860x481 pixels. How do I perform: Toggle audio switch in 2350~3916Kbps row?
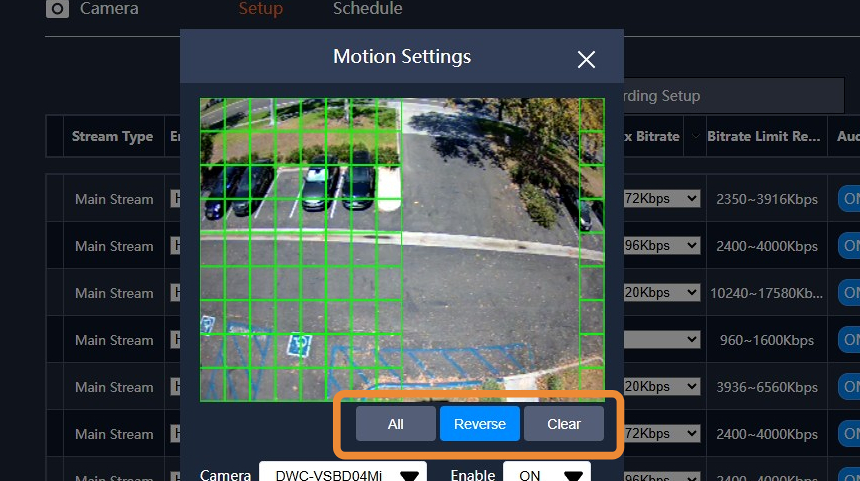[849, 199]
